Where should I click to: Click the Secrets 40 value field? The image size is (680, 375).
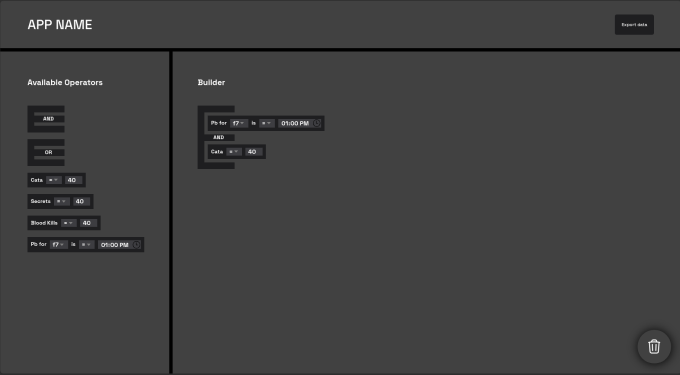[81, 201]
